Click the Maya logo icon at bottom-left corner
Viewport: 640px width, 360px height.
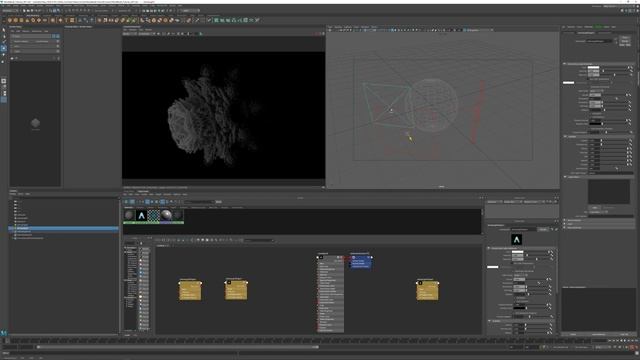tap(4, 333)
